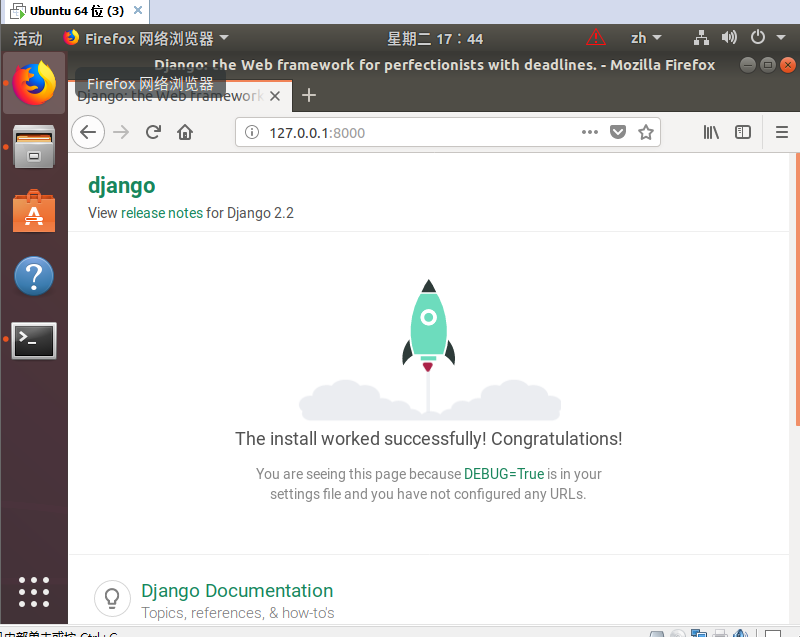
Task: Open the Firefox home page
Action: click(x=185, y=133)
